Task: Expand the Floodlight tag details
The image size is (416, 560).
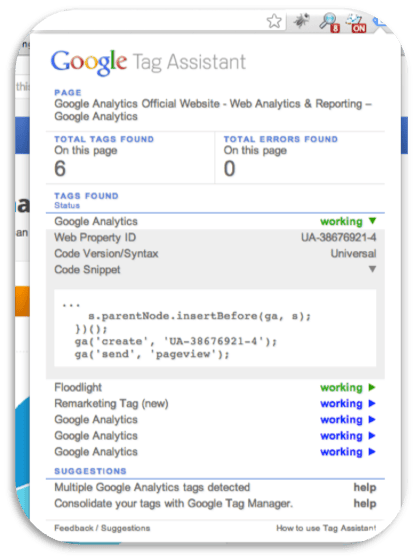Action: tap(372, 388)
